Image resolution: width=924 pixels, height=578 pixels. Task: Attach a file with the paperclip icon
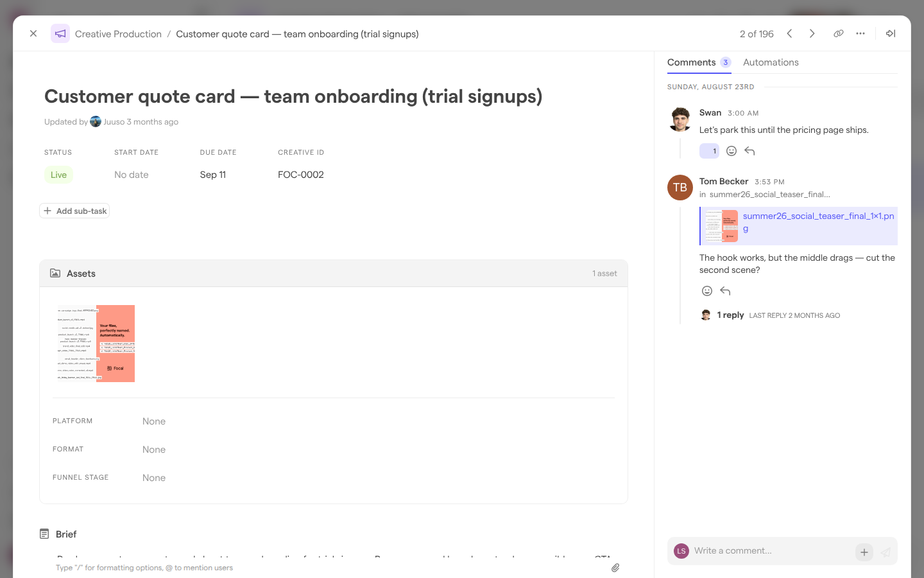pyautogui.click(x=615, y=568)
